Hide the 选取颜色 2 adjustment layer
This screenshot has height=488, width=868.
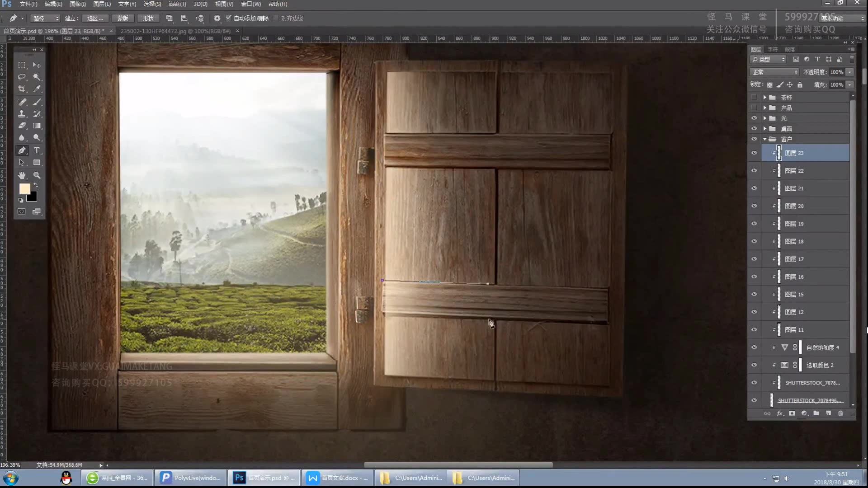pos(754,365)
